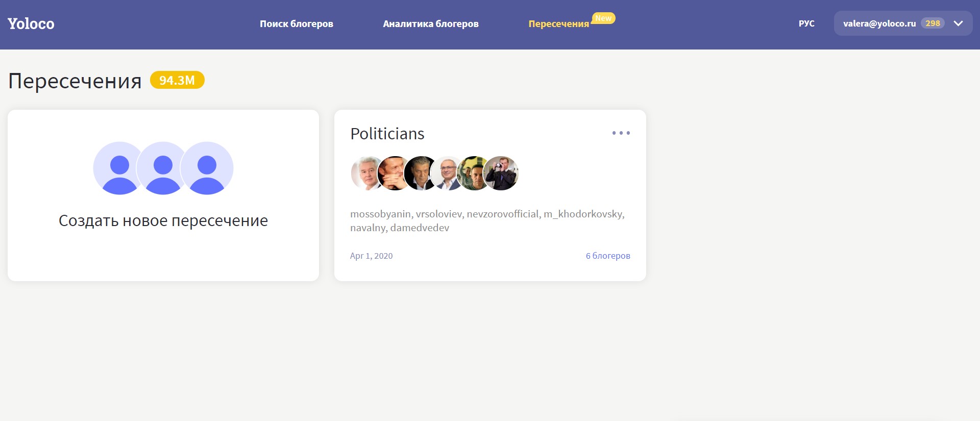The image size is (980, 421).
Task: Click the third avatar with dark background
Action: [421, 174]
